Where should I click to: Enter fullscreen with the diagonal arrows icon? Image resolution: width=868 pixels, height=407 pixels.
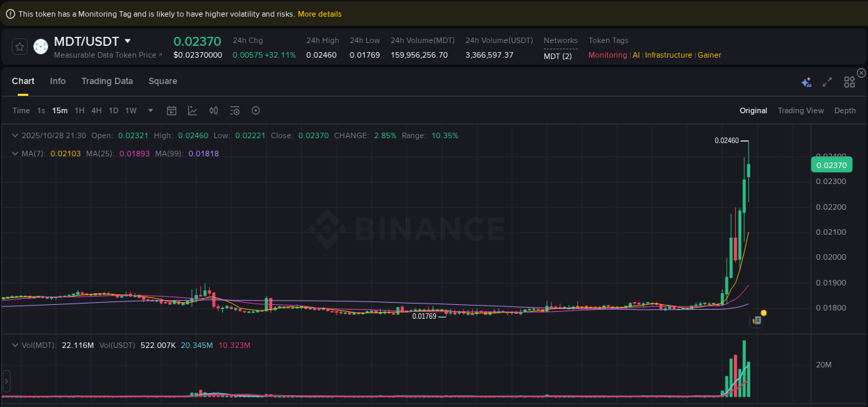[x=827, y=81]
